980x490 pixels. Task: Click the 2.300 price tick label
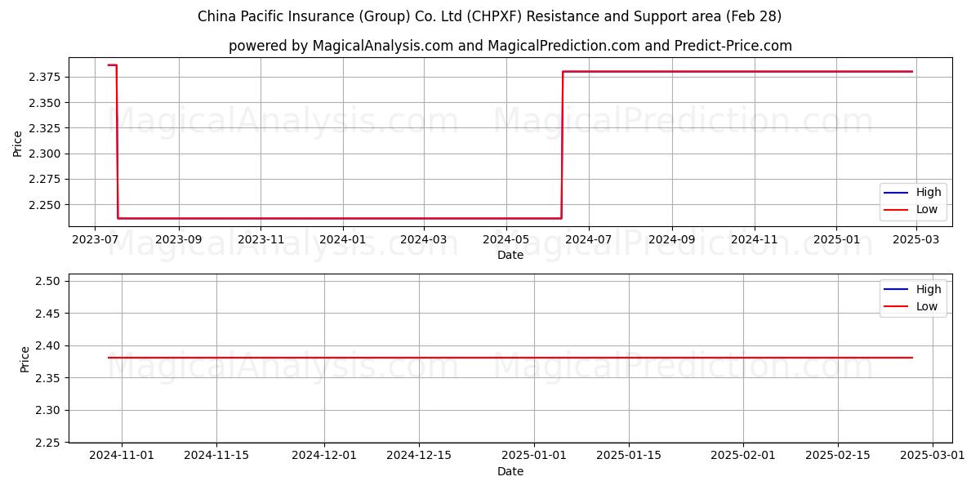click(x=47, y=154)
